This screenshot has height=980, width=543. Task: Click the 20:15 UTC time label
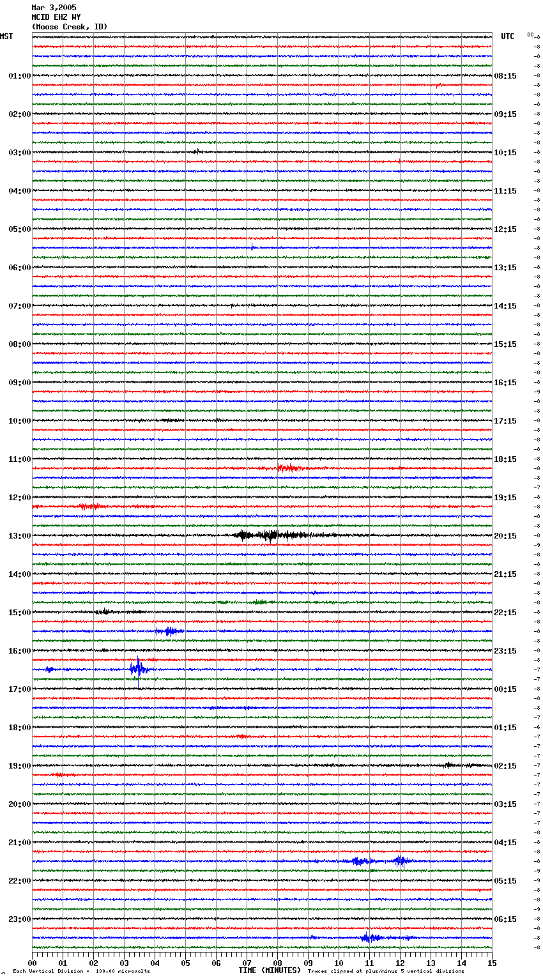(505, 536)
